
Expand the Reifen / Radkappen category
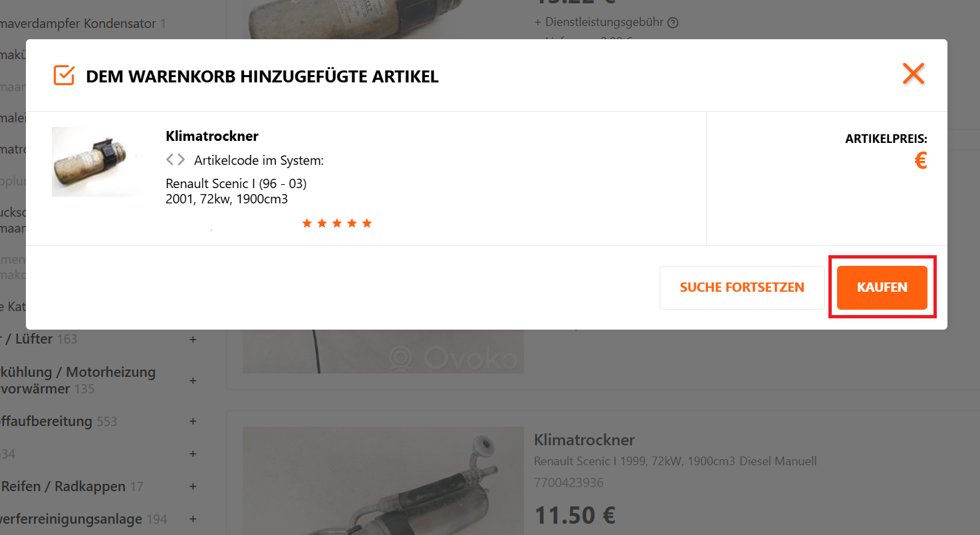(x=193, y=486)
